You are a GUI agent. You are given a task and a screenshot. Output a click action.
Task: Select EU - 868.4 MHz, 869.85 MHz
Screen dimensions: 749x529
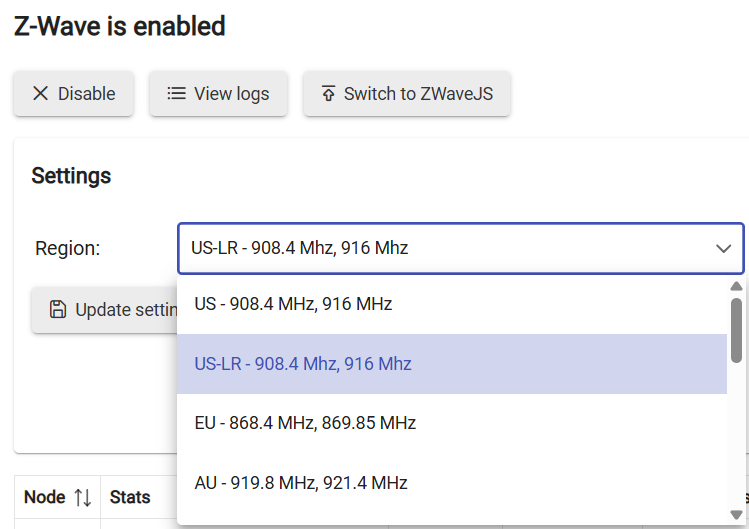pos(305,423)
